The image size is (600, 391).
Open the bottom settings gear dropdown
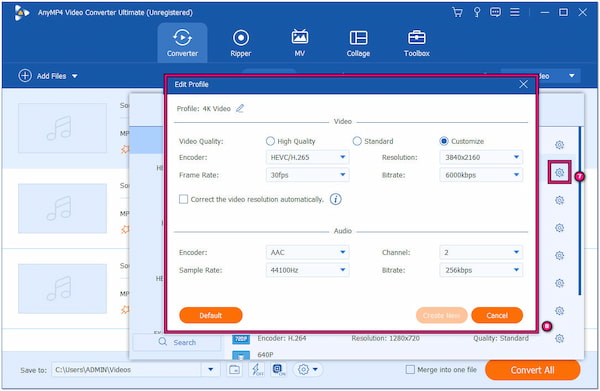308,370
